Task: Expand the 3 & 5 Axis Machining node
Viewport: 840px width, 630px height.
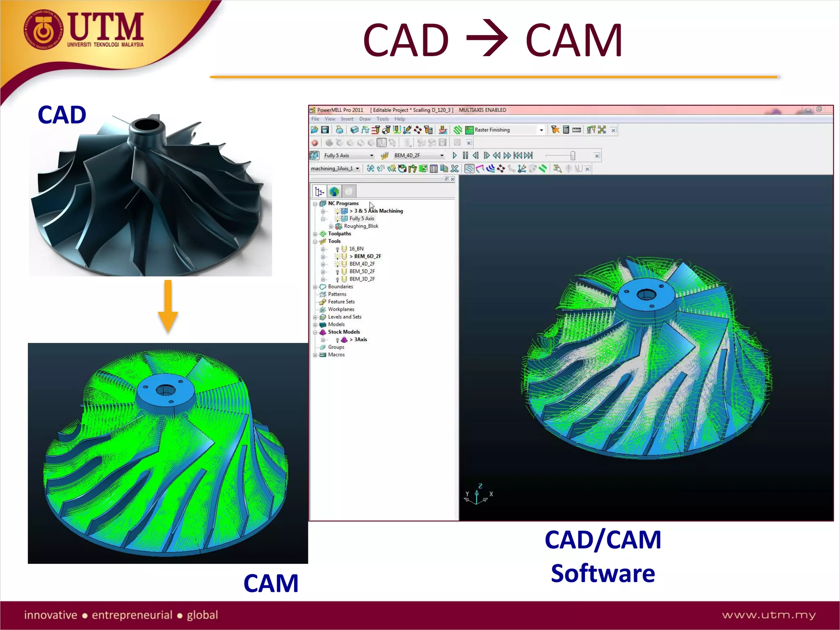Action: coord(323,212)
